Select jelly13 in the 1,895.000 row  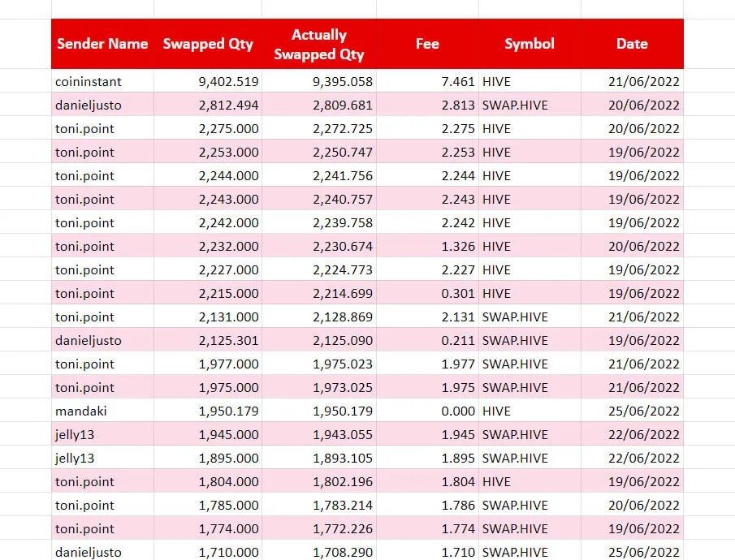(x=102, y=458)
